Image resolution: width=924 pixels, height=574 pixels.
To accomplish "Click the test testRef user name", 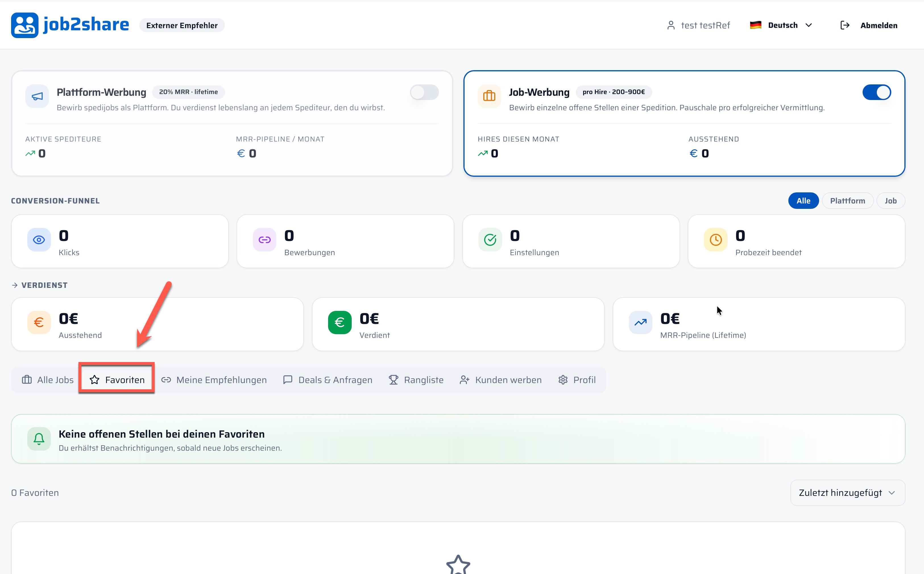I will click(705, 26).
